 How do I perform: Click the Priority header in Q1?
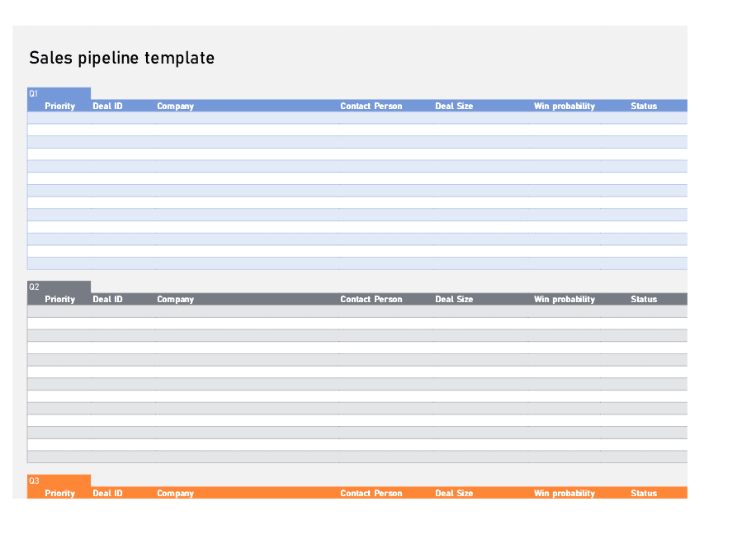[x=59, y=106]
